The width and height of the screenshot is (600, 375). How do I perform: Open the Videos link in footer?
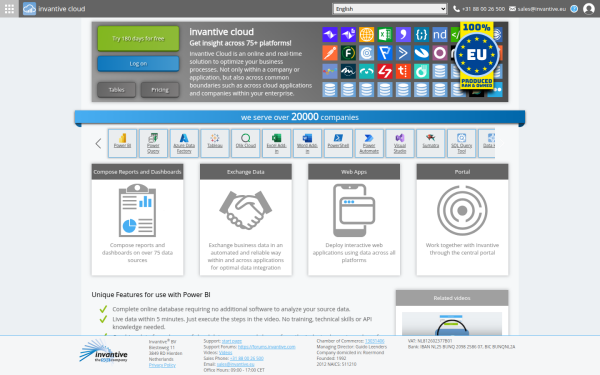(226, 352)
